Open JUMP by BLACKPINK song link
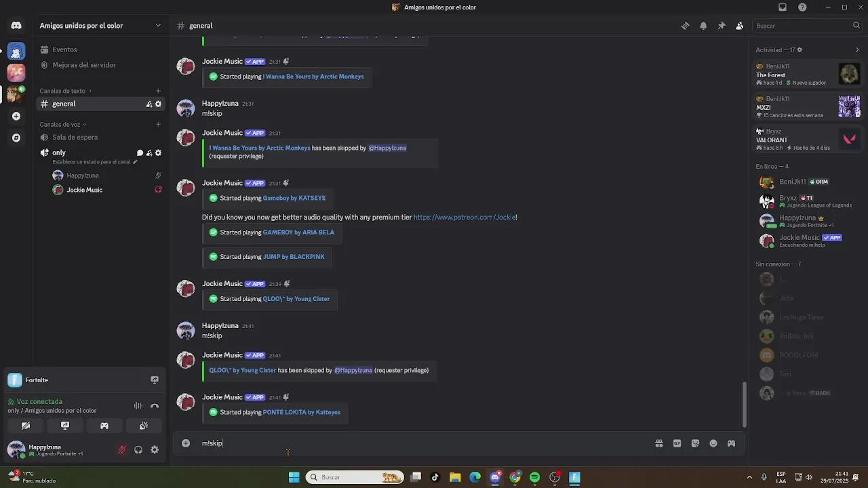Viewport: 868px width, 488px height. click(294, 257)
